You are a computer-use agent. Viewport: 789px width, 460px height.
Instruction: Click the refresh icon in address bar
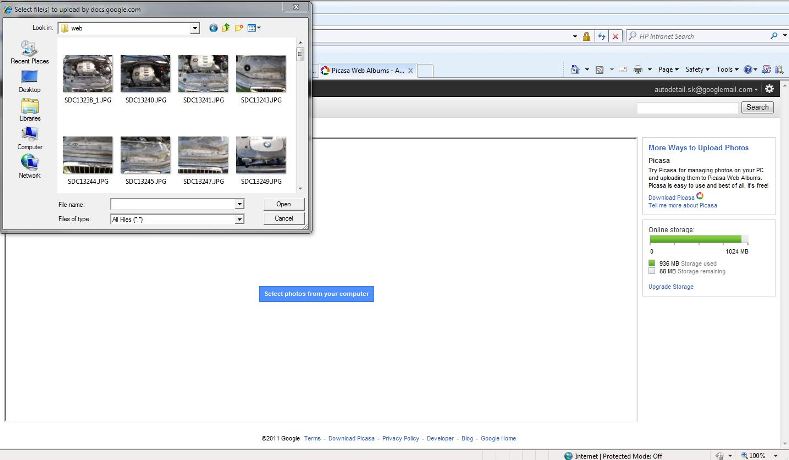click(x=601, y=36)
